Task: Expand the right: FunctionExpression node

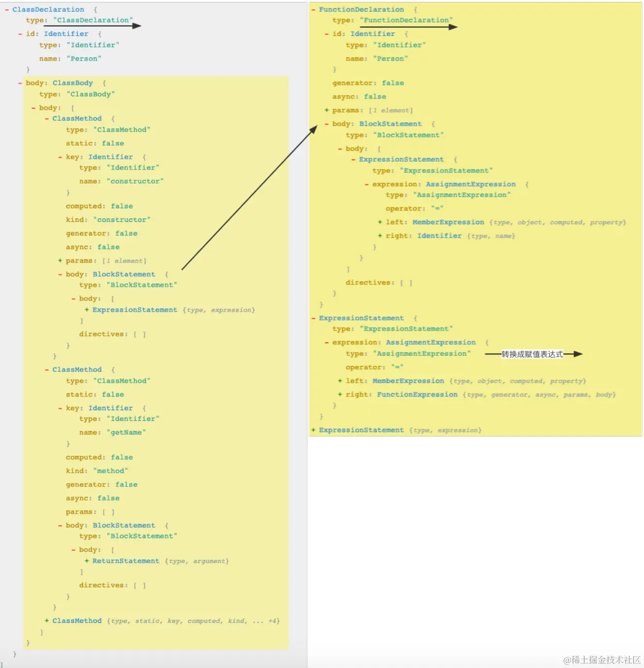Action: coord(340,395)
